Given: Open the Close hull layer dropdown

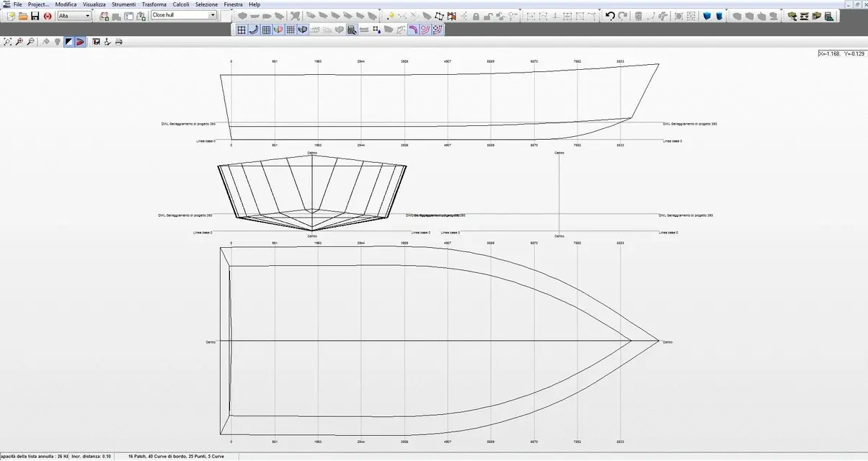Looking at the screenshot, I should coord(184,15).
